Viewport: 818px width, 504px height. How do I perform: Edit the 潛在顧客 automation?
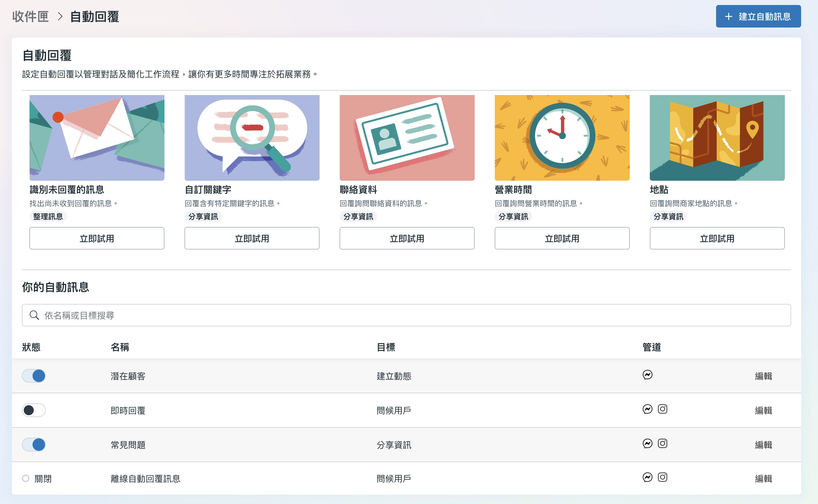(763, 376)
